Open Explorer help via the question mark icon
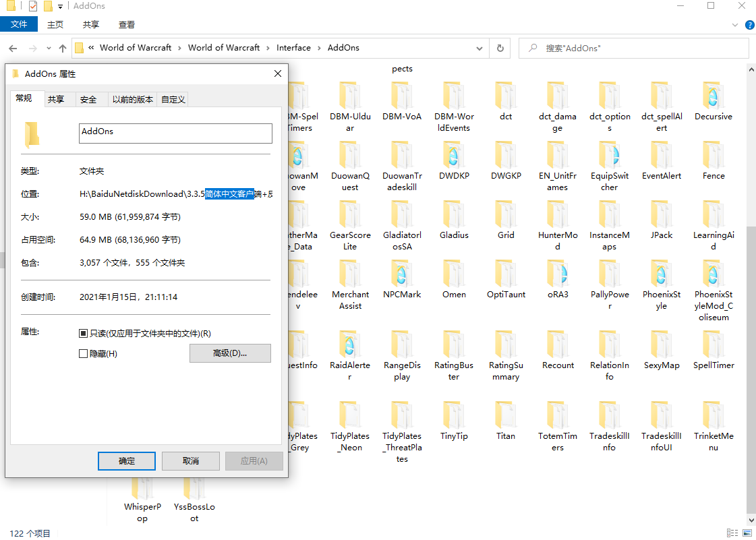Screen dimensions: 756x540 pyautogui.click(x=749, y=25)
